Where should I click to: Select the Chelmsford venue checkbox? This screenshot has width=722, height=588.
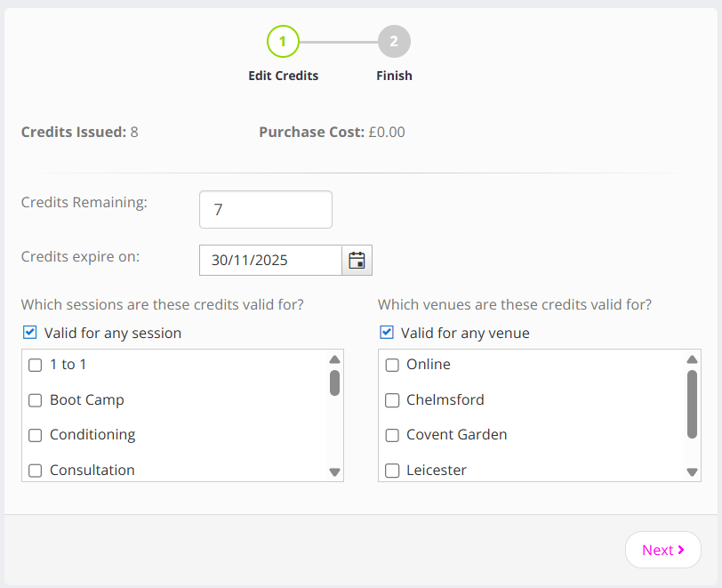(x=392, y=400)
